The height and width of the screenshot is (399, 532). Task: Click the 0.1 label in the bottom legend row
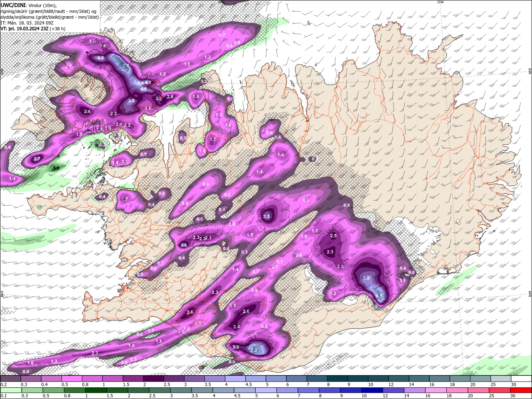[3, 396]
